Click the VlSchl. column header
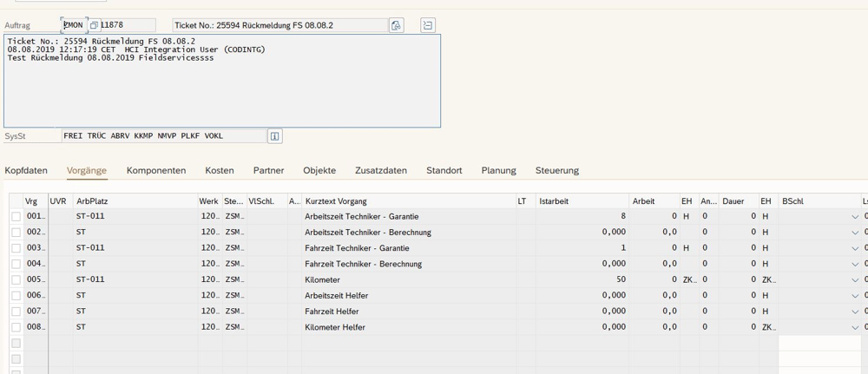The width and height of the screenshot is (868, 374). 266,201
